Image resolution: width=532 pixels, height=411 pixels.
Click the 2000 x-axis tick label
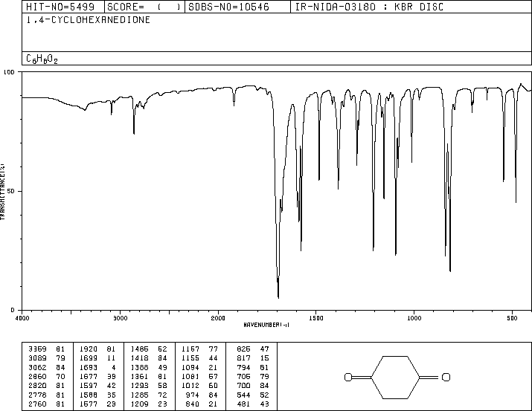tap(218, 318)
